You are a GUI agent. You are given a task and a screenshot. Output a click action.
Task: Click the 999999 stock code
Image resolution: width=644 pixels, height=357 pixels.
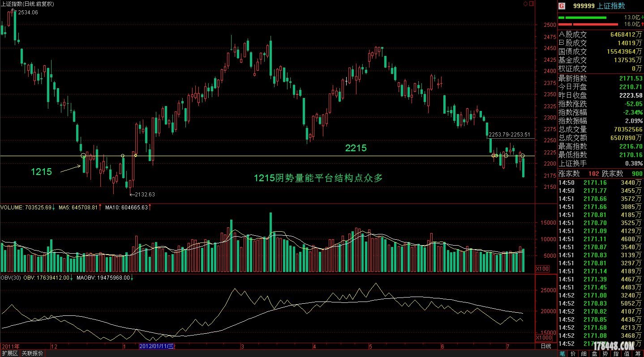(x=584, y=6)
